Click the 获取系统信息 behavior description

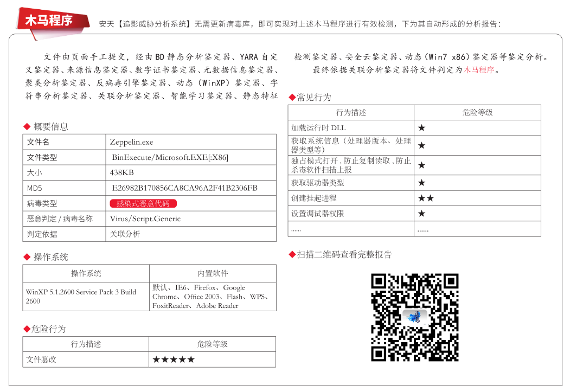pos(351,145)
